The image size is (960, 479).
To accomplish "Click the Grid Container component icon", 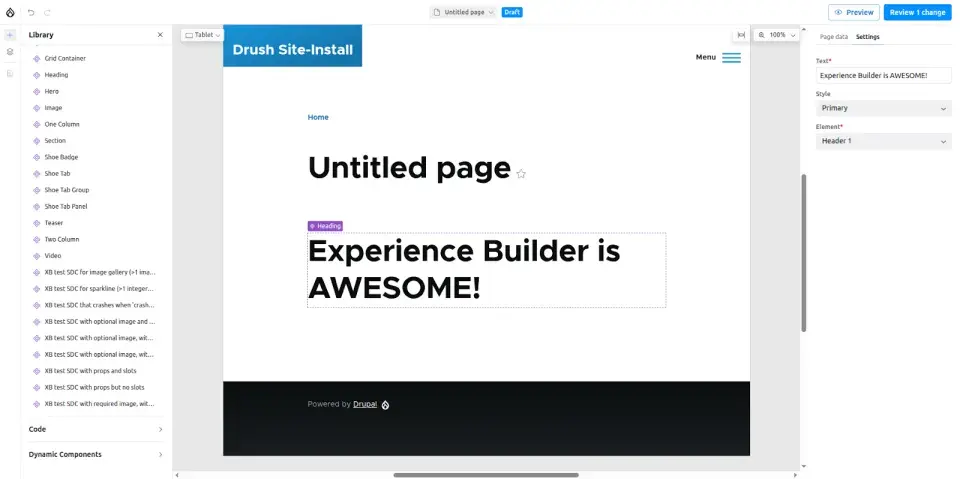I will [37, 59].
